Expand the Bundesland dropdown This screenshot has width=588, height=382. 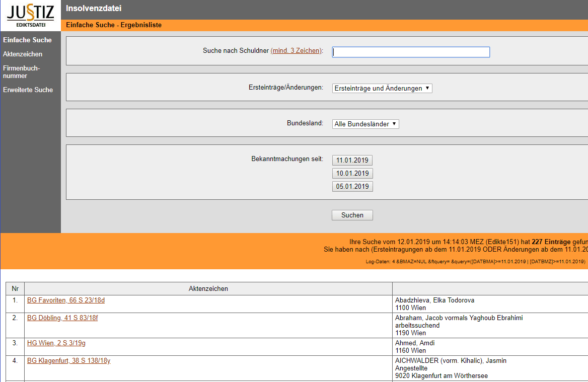(x=365, y=124)
